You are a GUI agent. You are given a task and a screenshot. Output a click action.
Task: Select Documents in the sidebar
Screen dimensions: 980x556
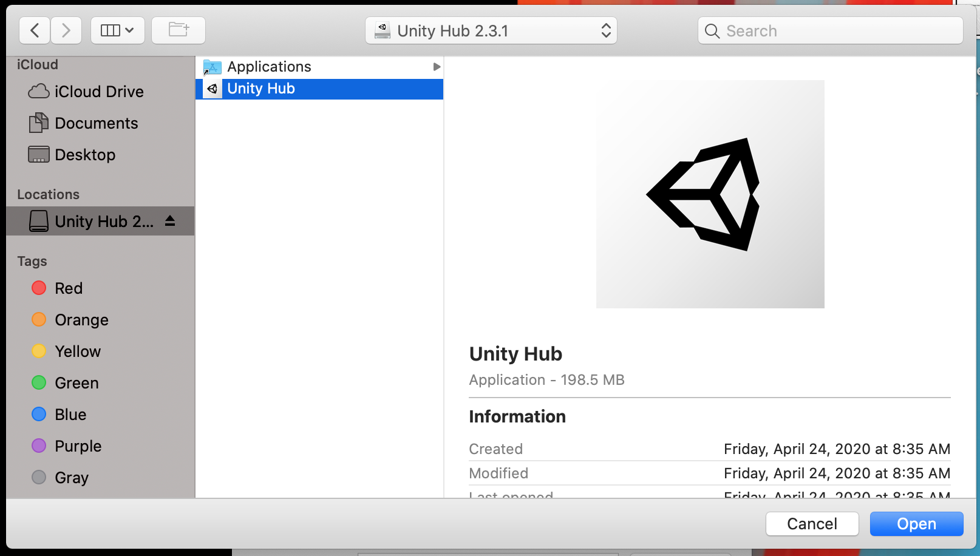(x=84, y=123)
